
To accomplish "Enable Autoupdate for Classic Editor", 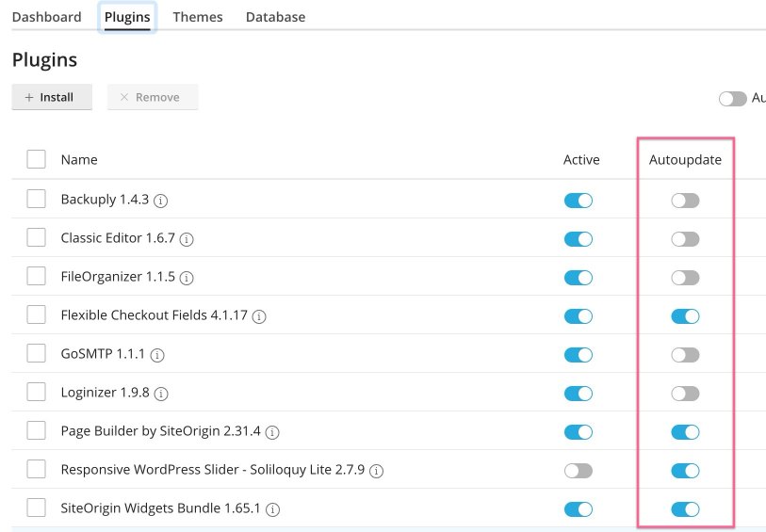I will click(685, 238).
